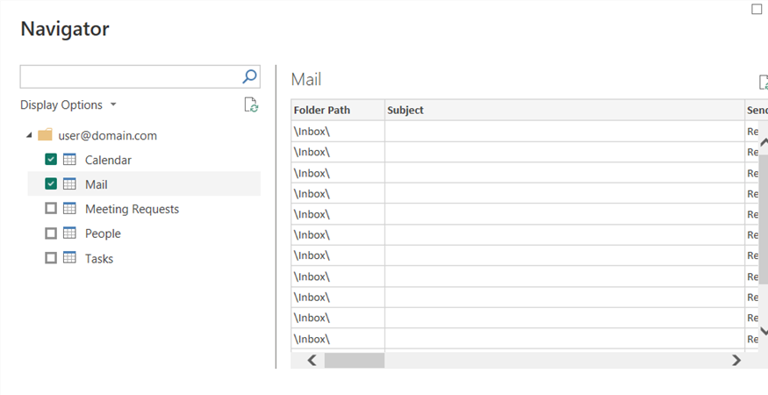
Task: Click the Mail table icon
Action: (x=70, y=184)
